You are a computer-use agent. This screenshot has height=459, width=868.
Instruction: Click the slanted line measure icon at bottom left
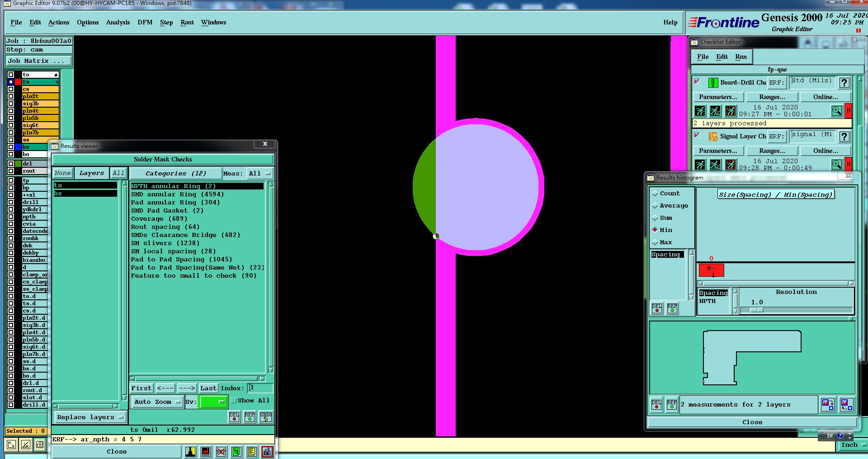click(x=26, y=445)
